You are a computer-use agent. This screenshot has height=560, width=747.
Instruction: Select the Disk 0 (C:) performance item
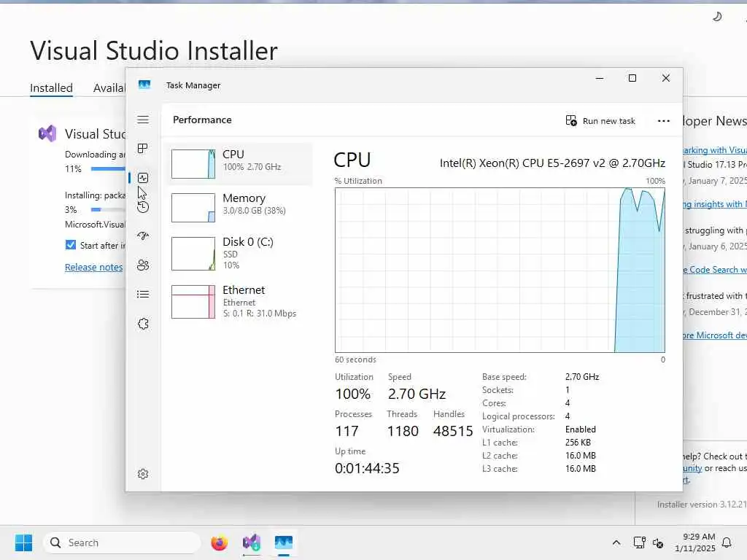click(x=239, y=253)
